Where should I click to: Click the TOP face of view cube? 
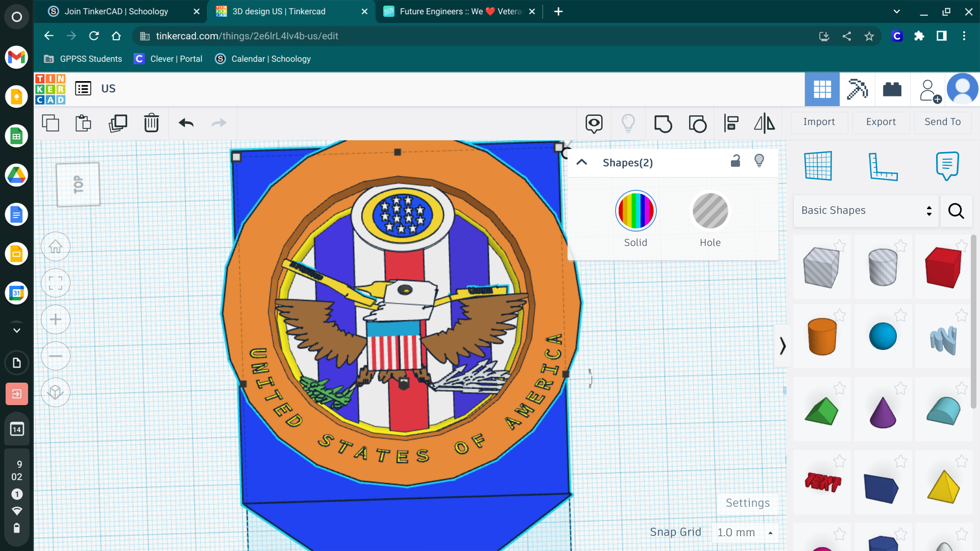(78, 185)
